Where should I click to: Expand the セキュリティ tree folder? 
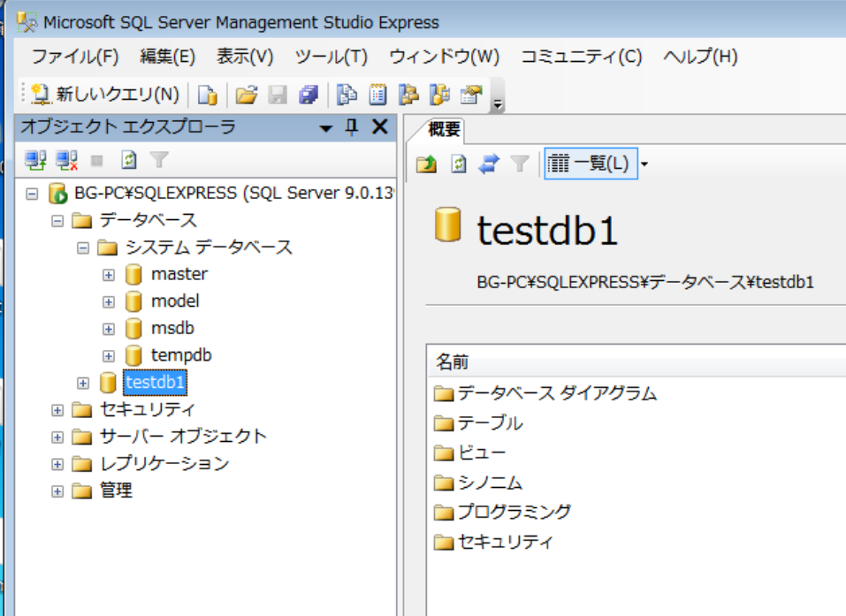[x=57, y=410]
